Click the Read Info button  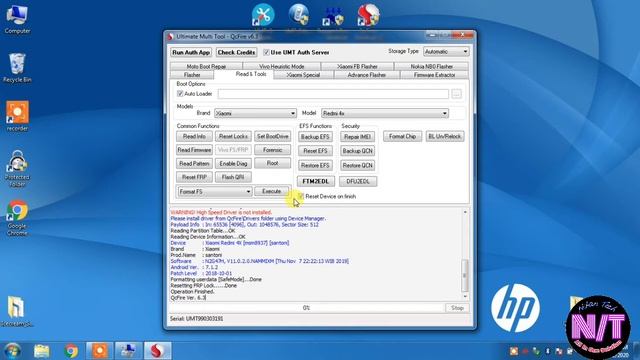194,136
